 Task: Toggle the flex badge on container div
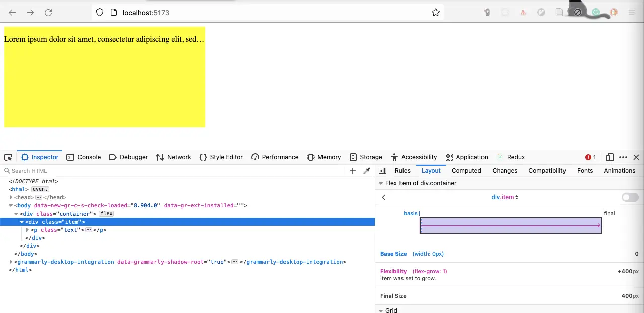tap(106, 214)
